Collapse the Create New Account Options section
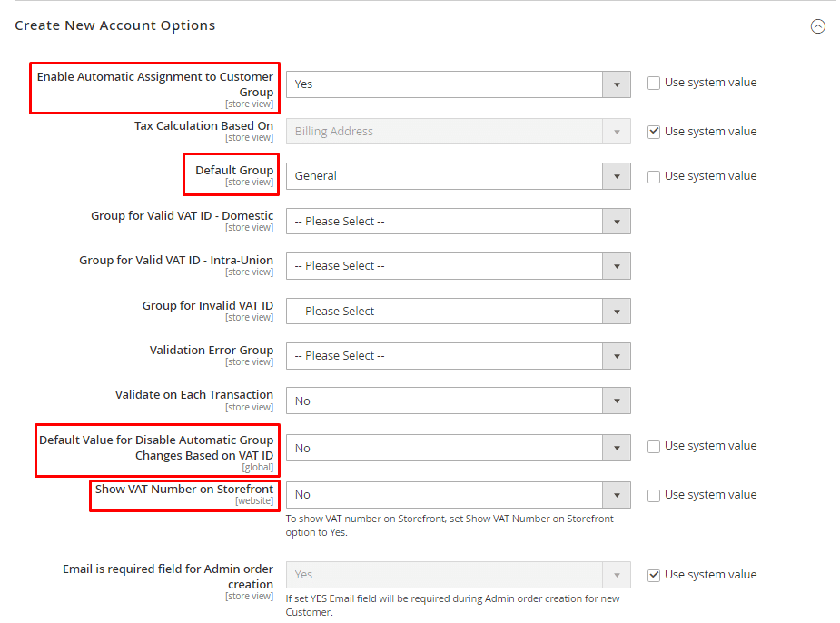 point(818,26)
